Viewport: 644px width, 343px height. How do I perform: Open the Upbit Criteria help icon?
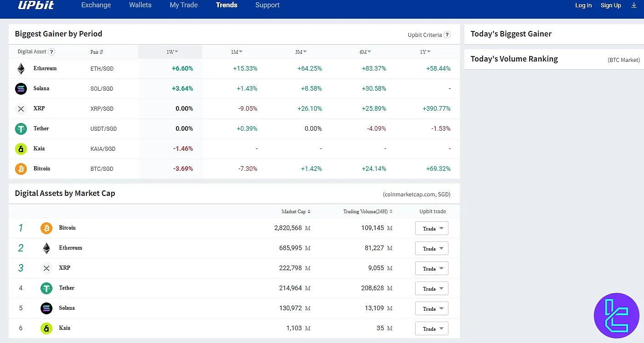(447, 35)
